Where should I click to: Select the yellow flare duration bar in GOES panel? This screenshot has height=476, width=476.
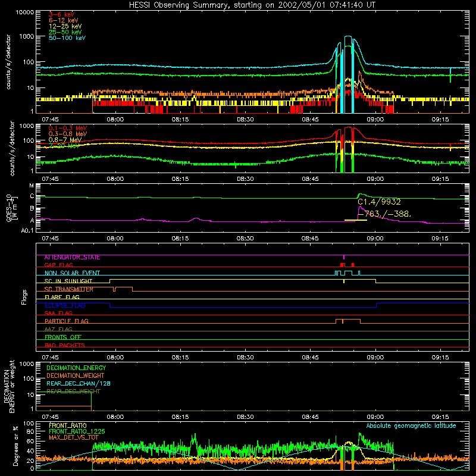point(355,220)
